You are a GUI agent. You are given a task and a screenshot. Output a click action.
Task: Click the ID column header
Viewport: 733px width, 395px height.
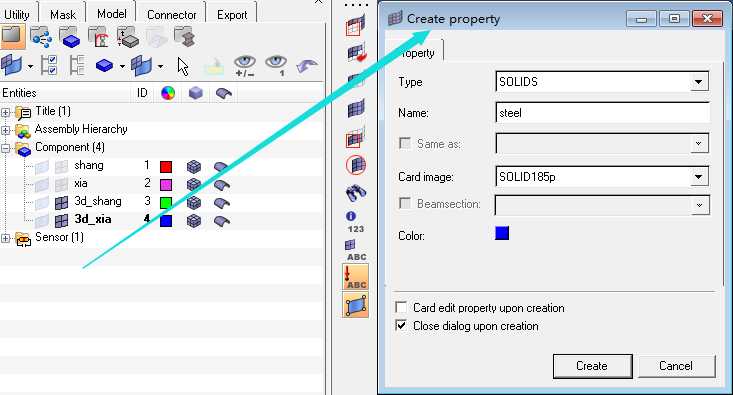142,93
